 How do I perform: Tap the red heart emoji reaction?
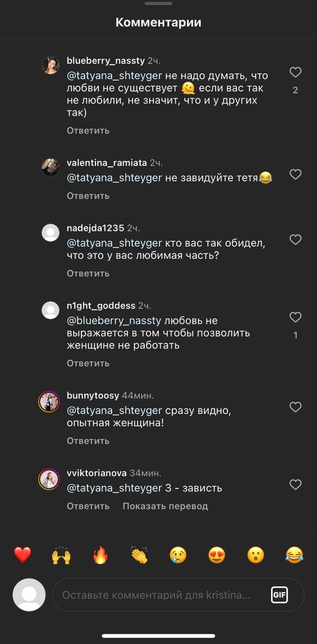coord(23,555)
